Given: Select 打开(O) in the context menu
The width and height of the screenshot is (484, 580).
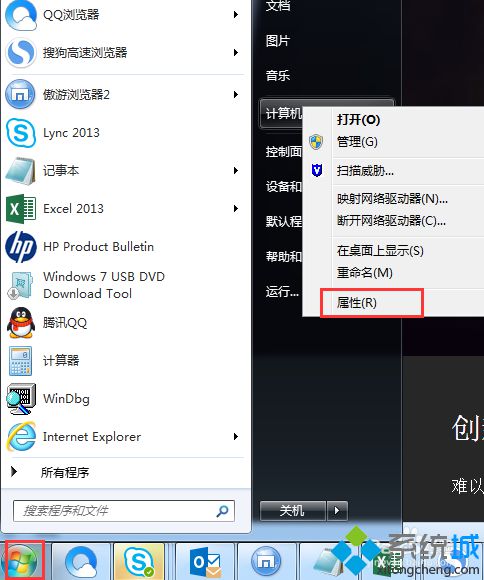Looking at the screenshot, I should tap(358, 119).
